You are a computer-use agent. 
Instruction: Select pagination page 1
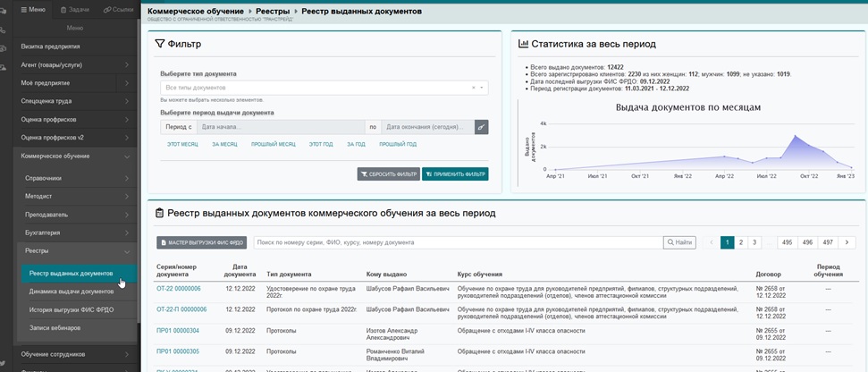tap(727, 242)
